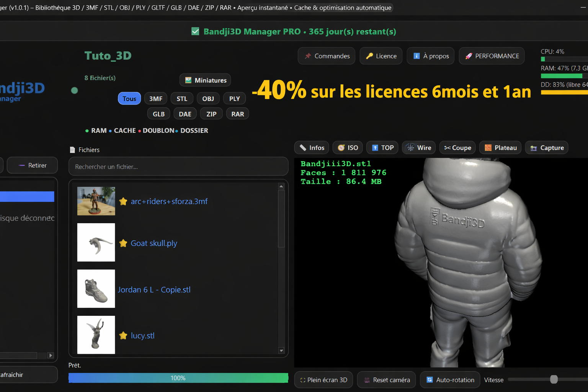Open arc+riders+sforza.3mf file
Viewport: 588px width, 392px height.
click(x=169, y=201)
